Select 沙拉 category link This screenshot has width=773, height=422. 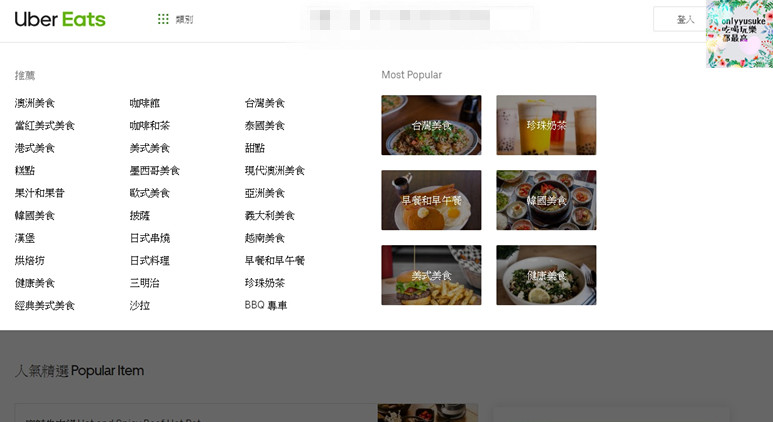140,306
